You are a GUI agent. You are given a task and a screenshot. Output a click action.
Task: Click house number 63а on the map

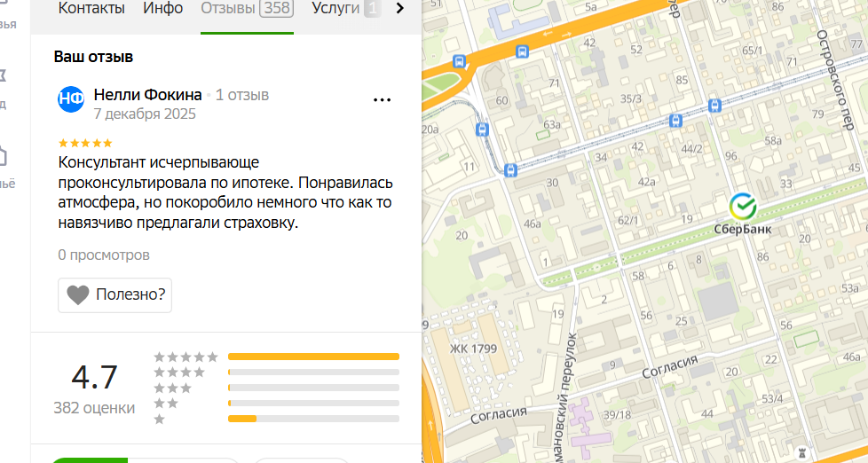tap(552, 124)
